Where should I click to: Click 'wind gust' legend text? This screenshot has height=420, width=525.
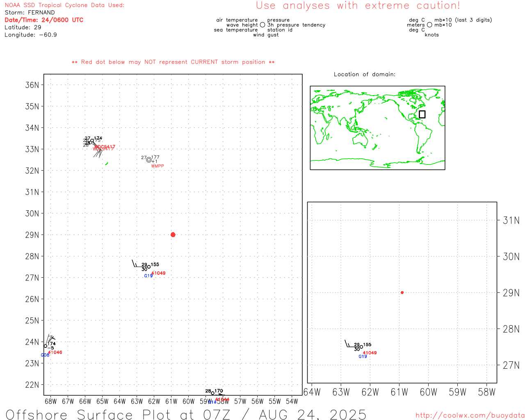(x=266, y=35)
